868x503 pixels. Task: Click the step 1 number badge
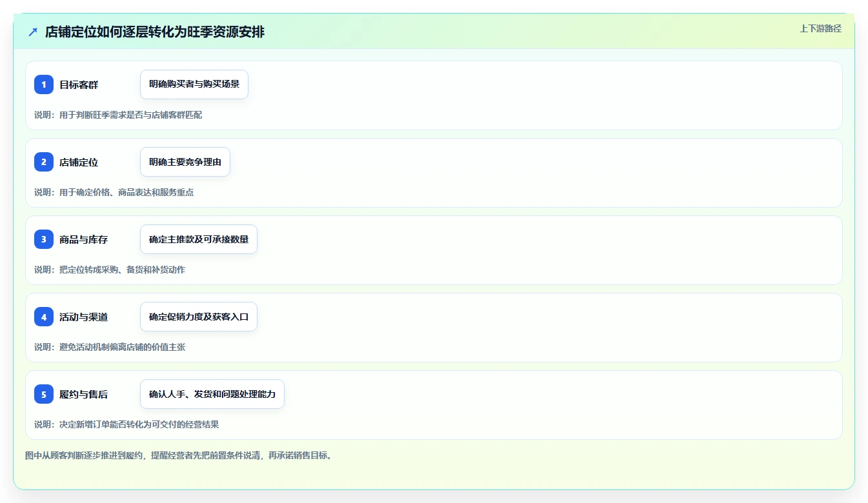coord(44,84)
